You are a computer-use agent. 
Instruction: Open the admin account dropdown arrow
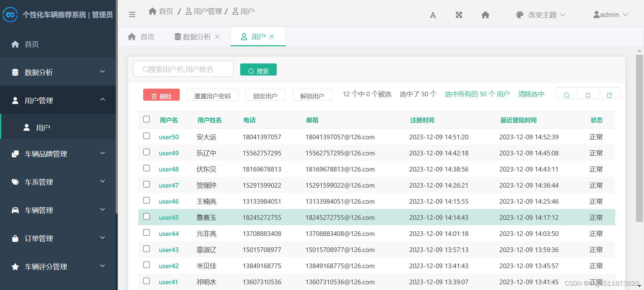625,15
